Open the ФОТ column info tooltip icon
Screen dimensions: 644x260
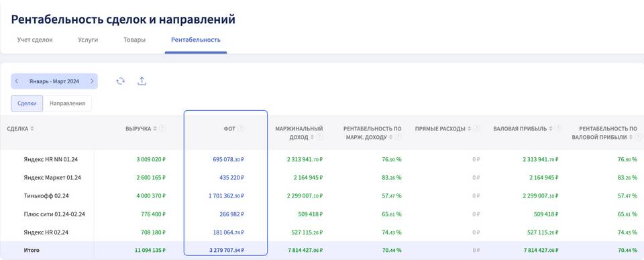click(241, 129)
